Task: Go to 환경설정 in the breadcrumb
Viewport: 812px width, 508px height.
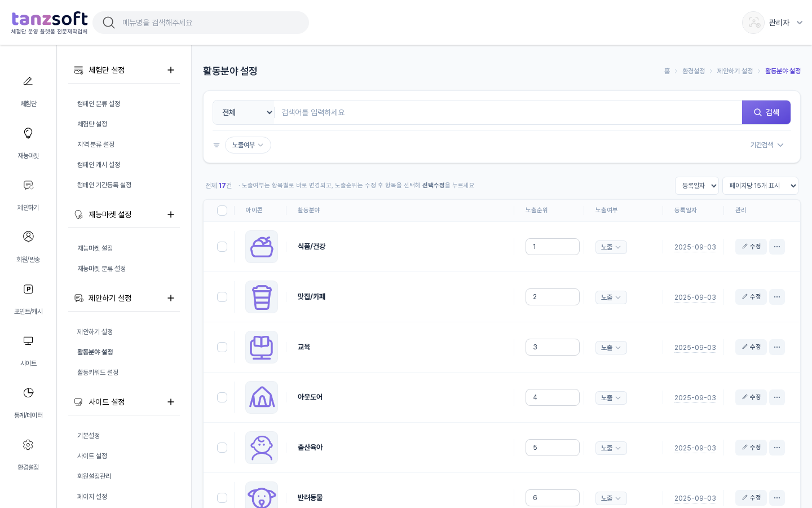Action: pos(694,71)
